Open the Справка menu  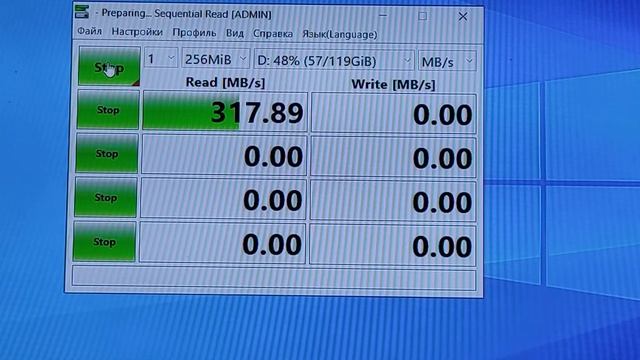[273, 33]
